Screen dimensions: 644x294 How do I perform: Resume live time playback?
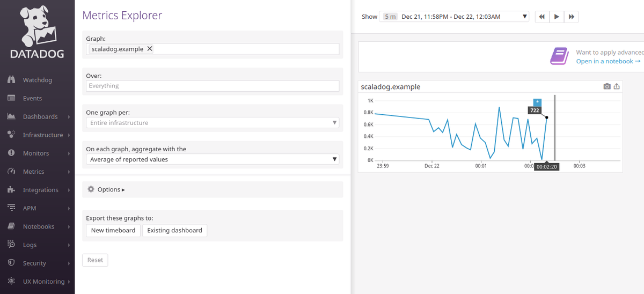tap(557, 17)
